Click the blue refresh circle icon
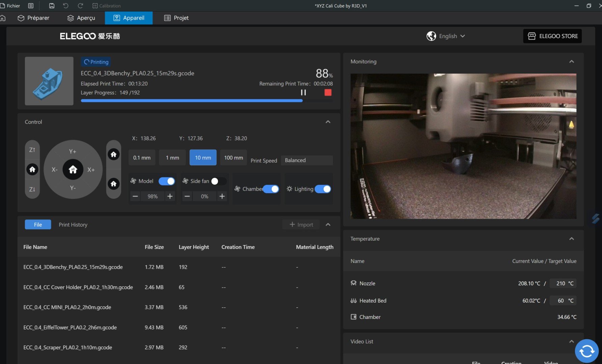The image size is (602, 364). pos(587,351)
